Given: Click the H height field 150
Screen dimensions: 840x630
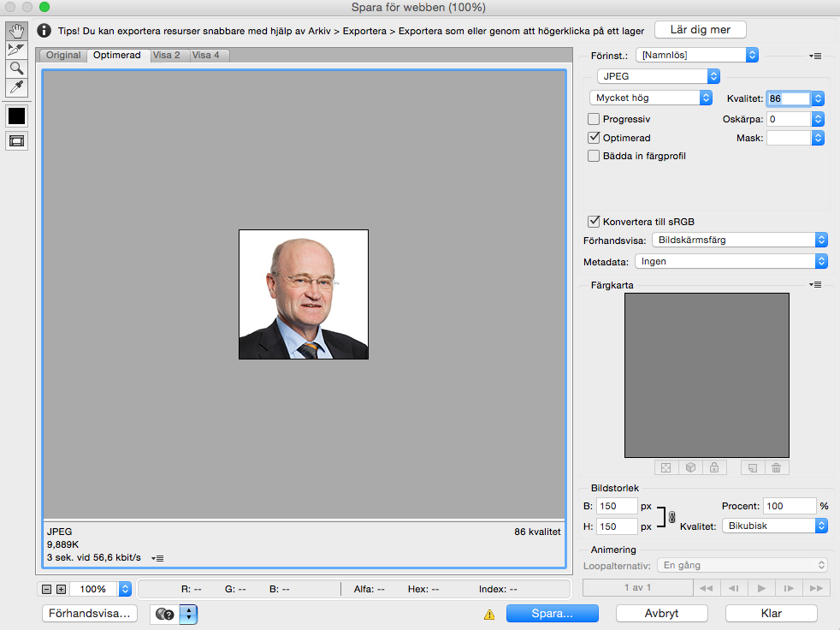Looking at the screenshot, I should [x=617, y=526].
